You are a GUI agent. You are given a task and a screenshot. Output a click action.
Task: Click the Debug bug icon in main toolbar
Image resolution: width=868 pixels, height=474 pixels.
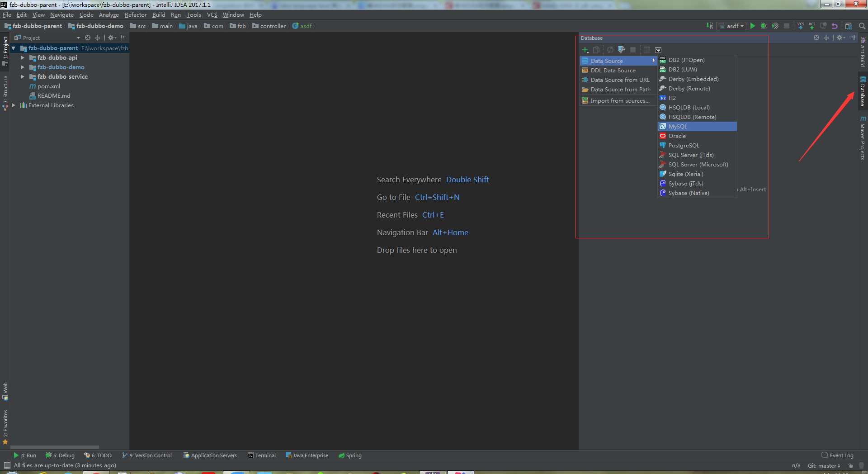point(764,26)
